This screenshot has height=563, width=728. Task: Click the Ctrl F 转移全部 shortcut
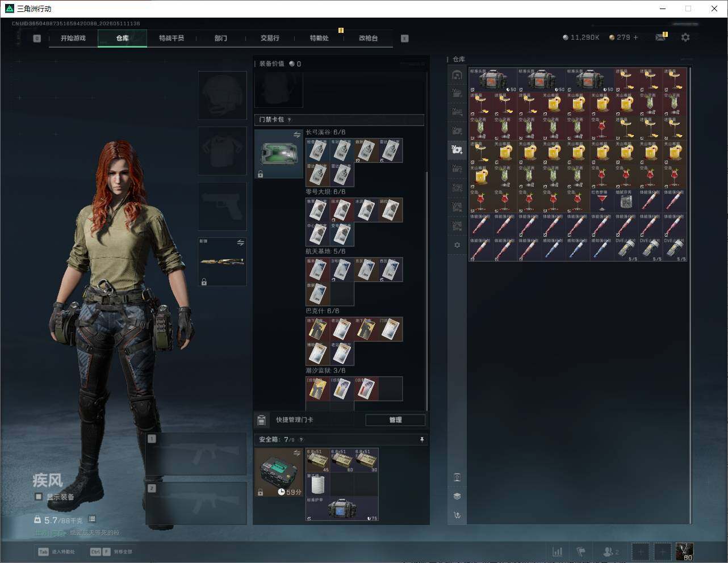pyautogui.click(x=111, y=552)
